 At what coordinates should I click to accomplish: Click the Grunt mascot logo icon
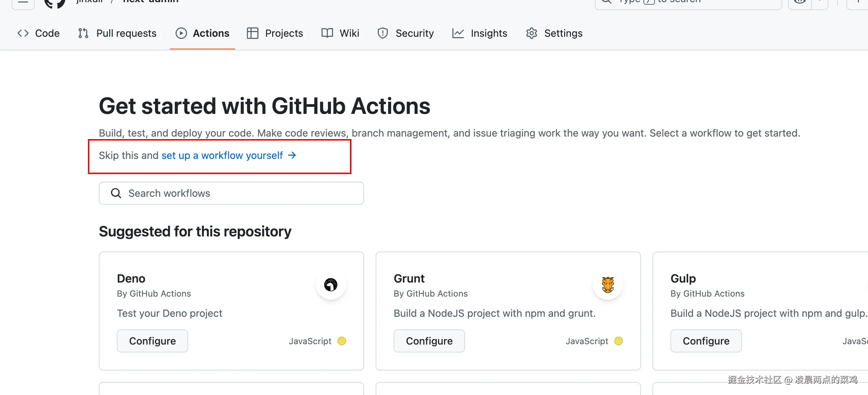pyautogui.click(x=608, y=285)
